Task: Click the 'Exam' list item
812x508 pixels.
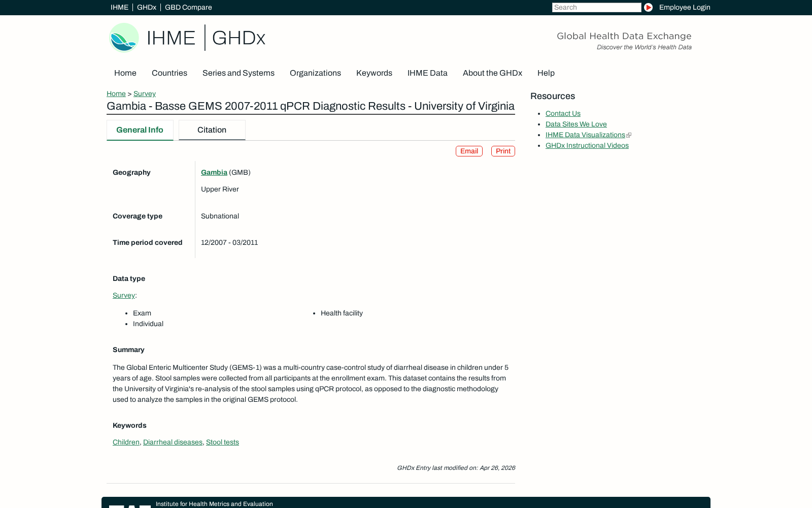Action: pyautogui.click(x=142, y=313)
